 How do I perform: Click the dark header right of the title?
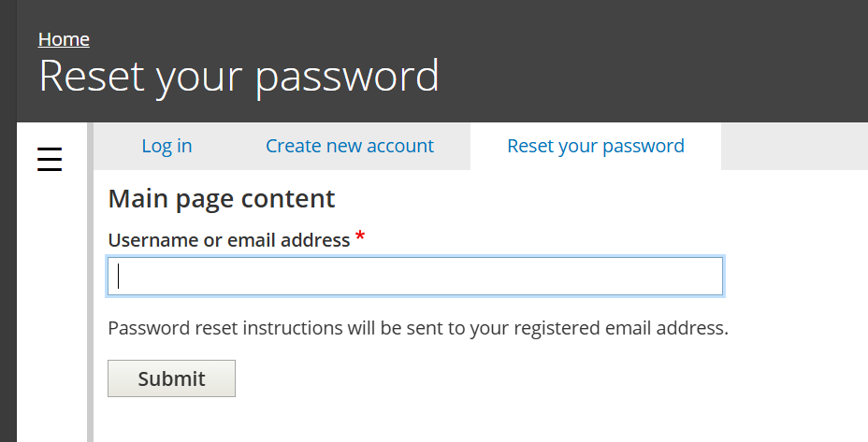pos(655,75)
